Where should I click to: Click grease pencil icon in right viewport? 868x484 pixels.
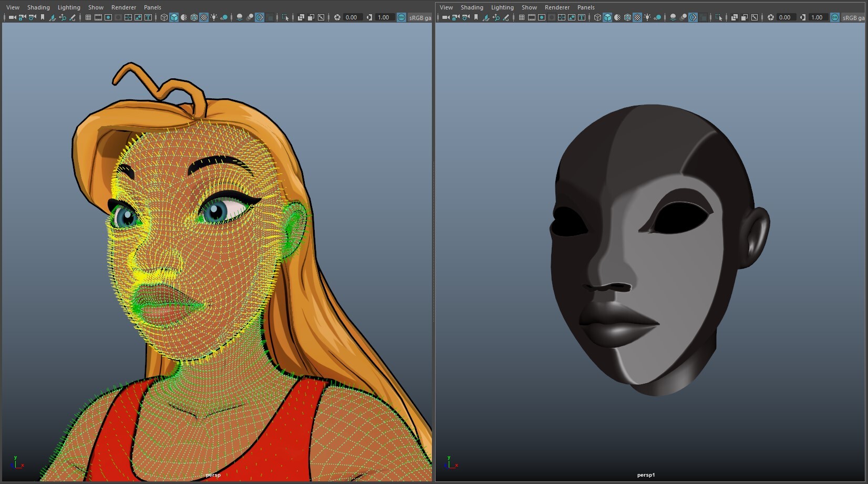(x=506, y=17)
